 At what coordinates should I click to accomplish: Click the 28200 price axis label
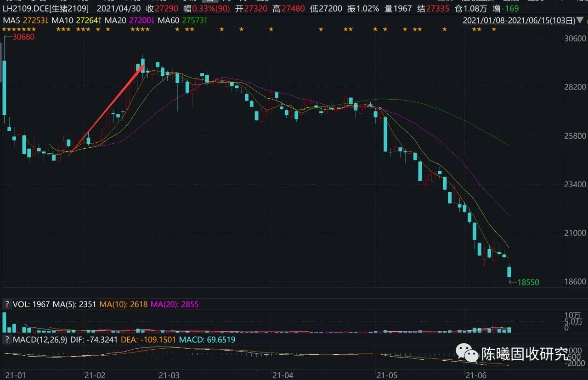click(x=575, y=87)
